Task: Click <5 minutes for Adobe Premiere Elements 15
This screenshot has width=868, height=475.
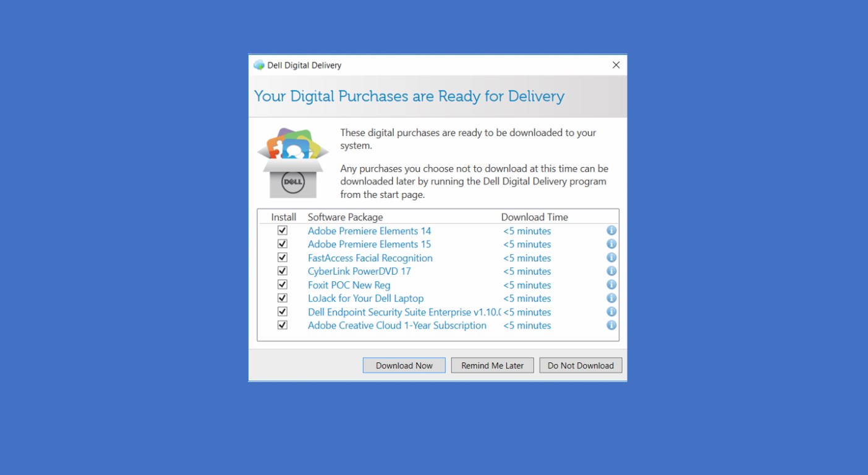Action: (527, 244)
